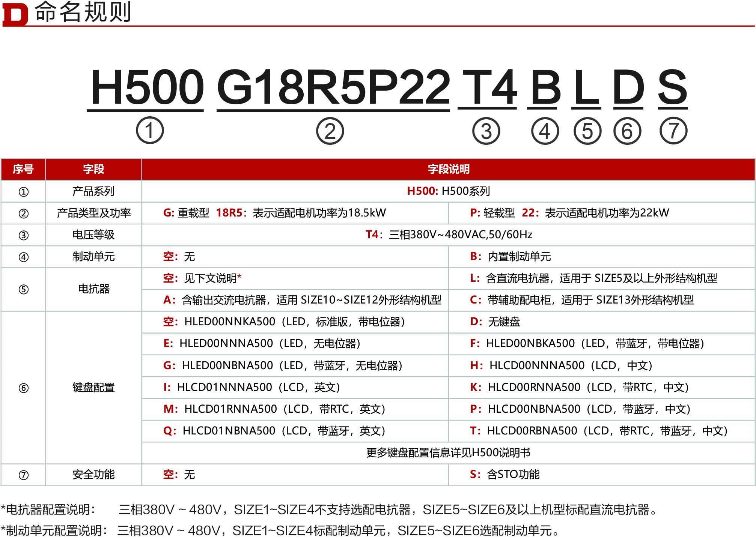Click the 序号 column header
The width and height of the screenshot is (756, 538).
[x=23, y=169]
